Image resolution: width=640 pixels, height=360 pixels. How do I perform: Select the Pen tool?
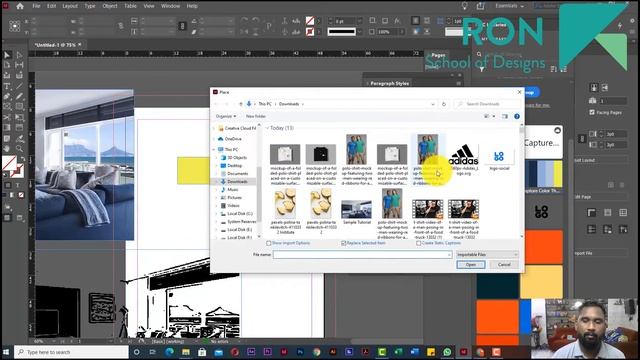tap(7, 97)
